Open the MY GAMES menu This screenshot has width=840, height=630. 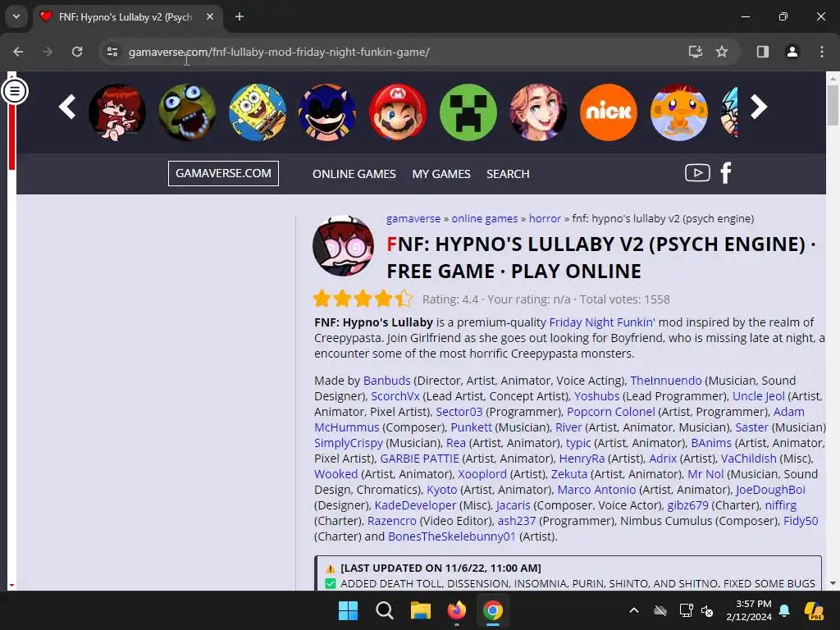[441, 174]
